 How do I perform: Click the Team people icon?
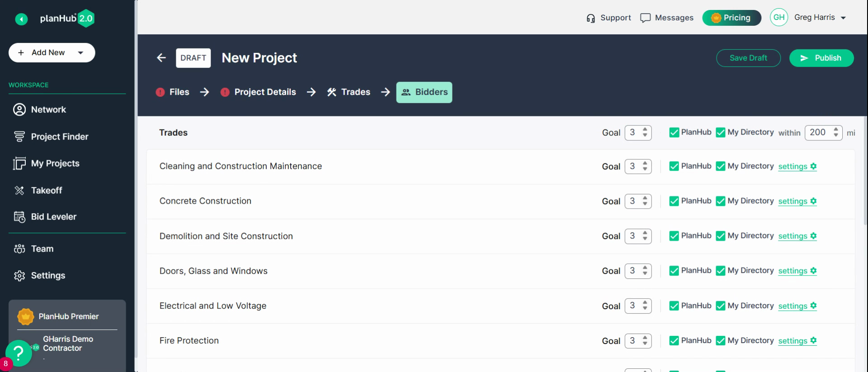point(19,249)
